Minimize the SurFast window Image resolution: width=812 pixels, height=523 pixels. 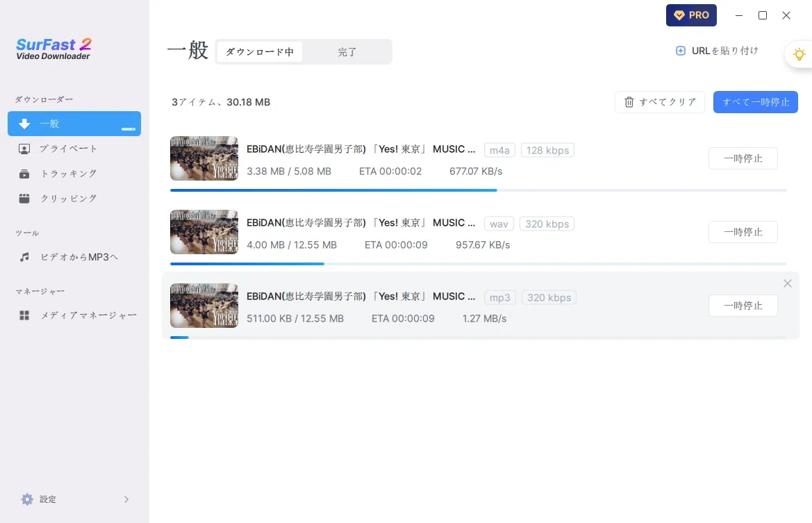click(739, 15)
